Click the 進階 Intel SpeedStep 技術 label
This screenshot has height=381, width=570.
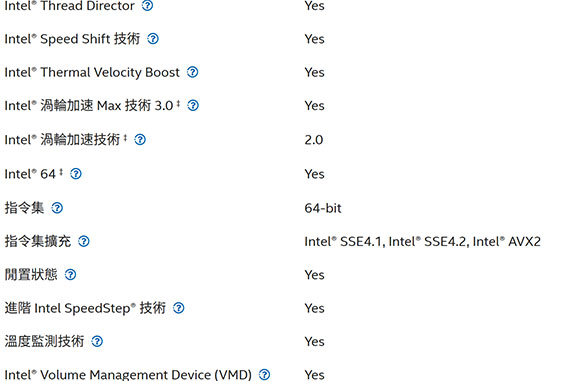tap(85, 308)
